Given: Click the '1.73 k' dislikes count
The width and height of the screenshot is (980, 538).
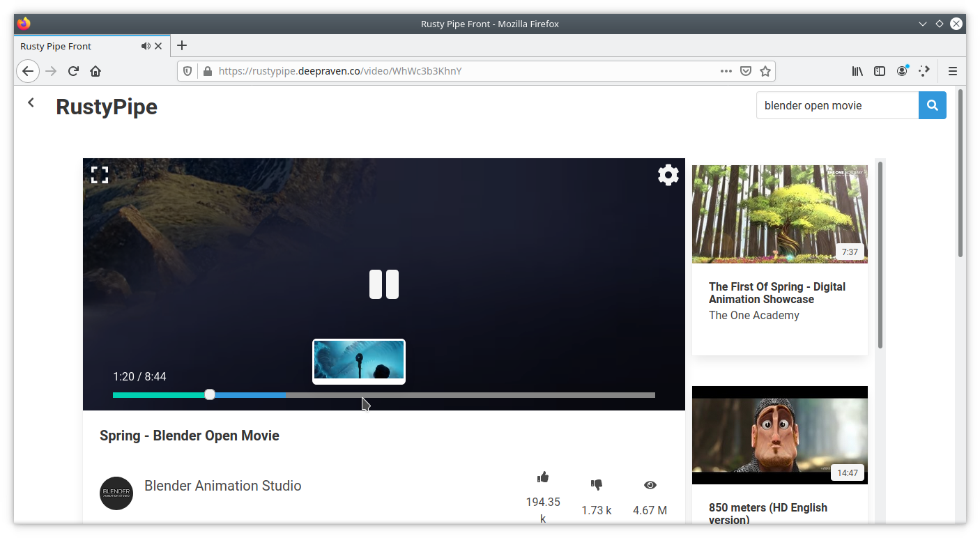Looking at the screenshot, I should 597,510.
